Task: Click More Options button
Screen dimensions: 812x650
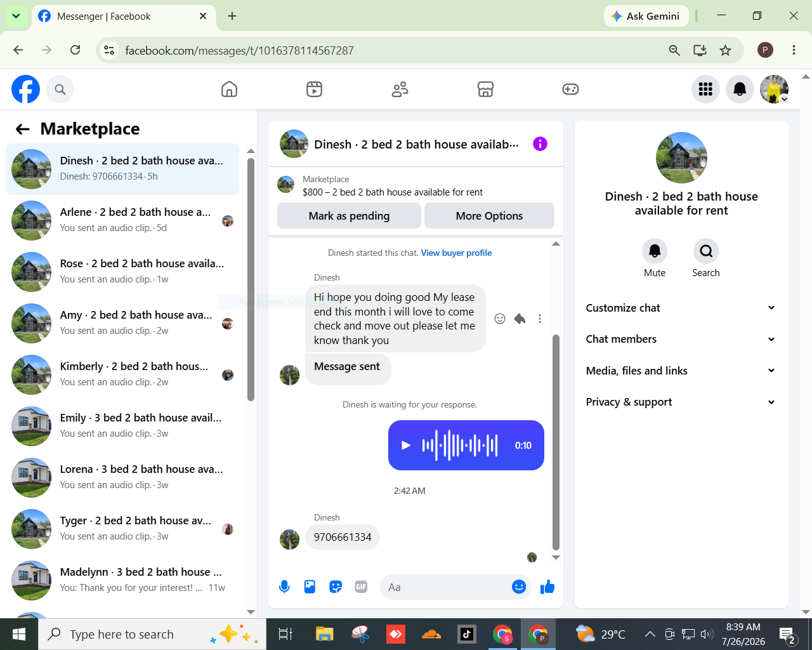Action: tap(489, 216)
